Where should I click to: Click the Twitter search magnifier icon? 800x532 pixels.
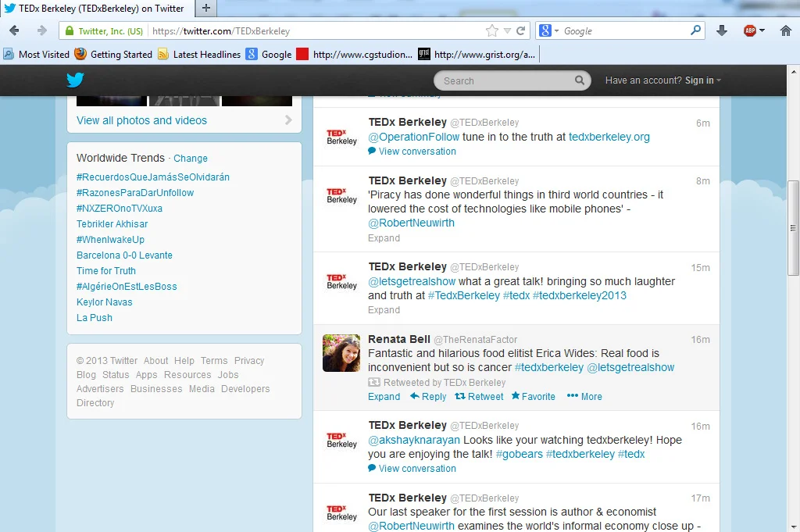pyautogui.click(x=580, y=80)
